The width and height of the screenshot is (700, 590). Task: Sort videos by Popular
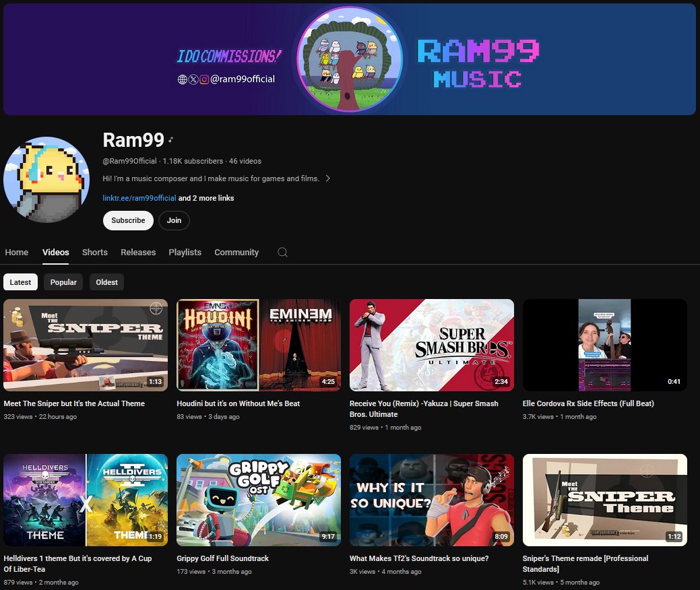pos(63,282)
